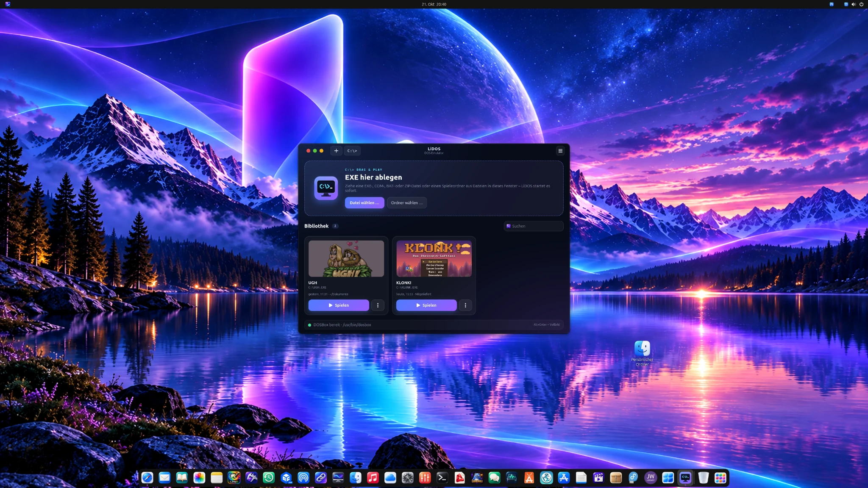Open the KLONK! game cover thumbnail
The height and width of the screenshot is (488, 868).
pyautogui.click(x=434, y=259)
